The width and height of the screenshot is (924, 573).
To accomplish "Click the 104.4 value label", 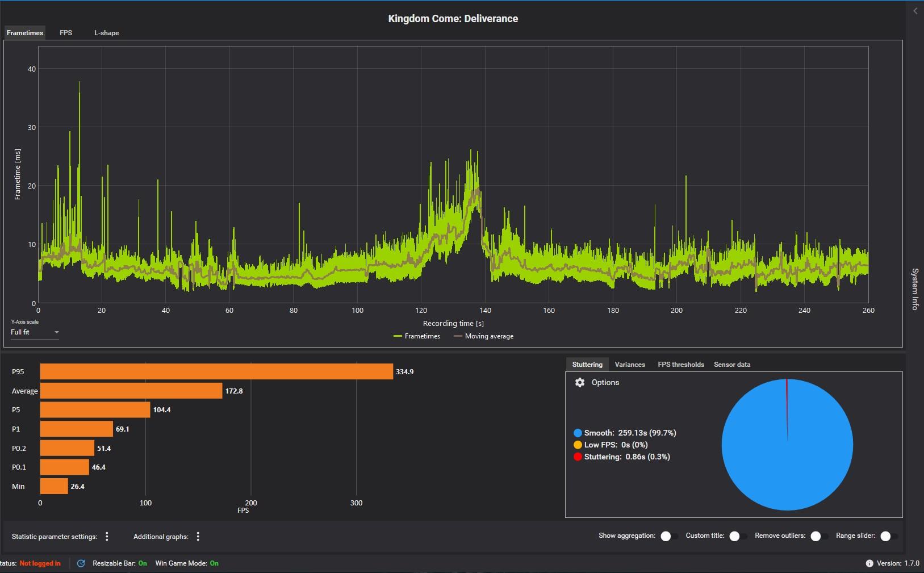I will [162, 410].
